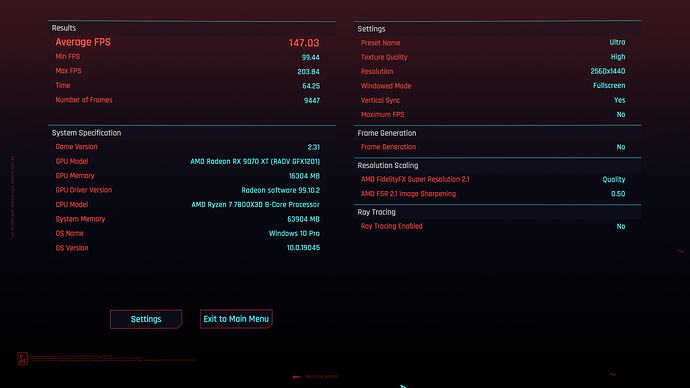Click the Windowed Mode label
The width and height of the screenshot is (690, 388).
[386, 86]
